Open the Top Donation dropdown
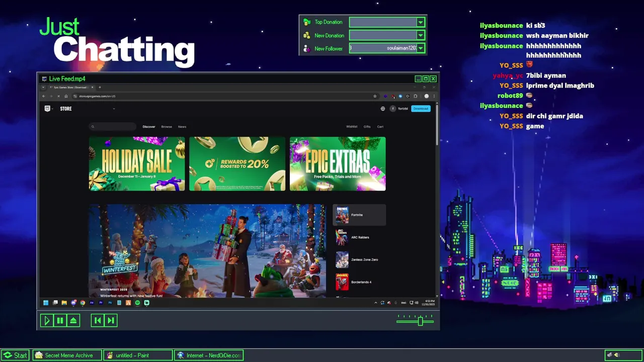Viewport: 644px width, 362px height. click(x=421, y=22)
